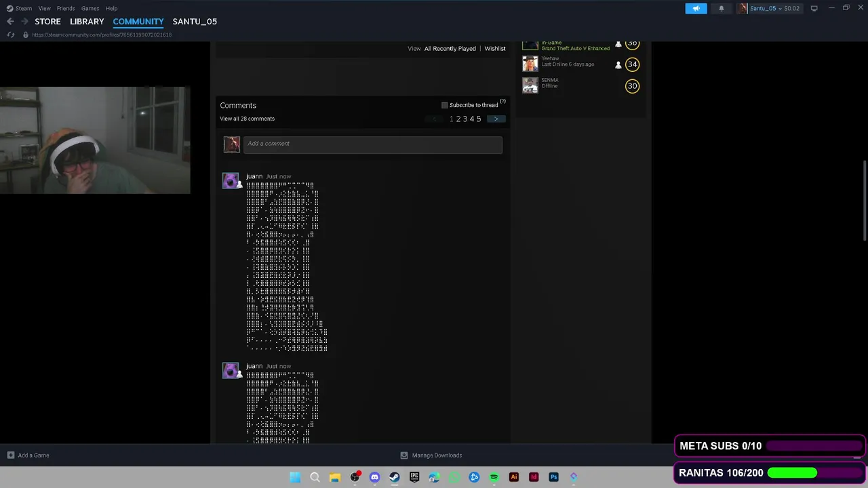
Task: Open Adobe Illustrator from taskbar
Action: click(514, 477)
